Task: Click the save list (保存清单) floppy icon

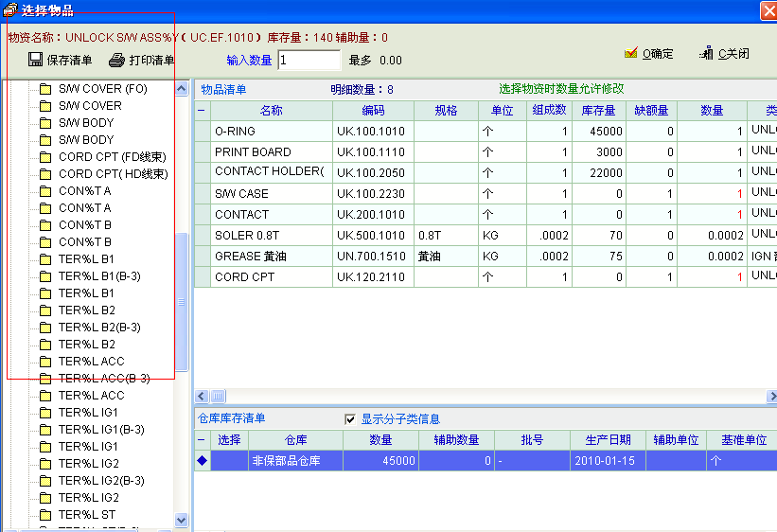Action: coord(36,61)
